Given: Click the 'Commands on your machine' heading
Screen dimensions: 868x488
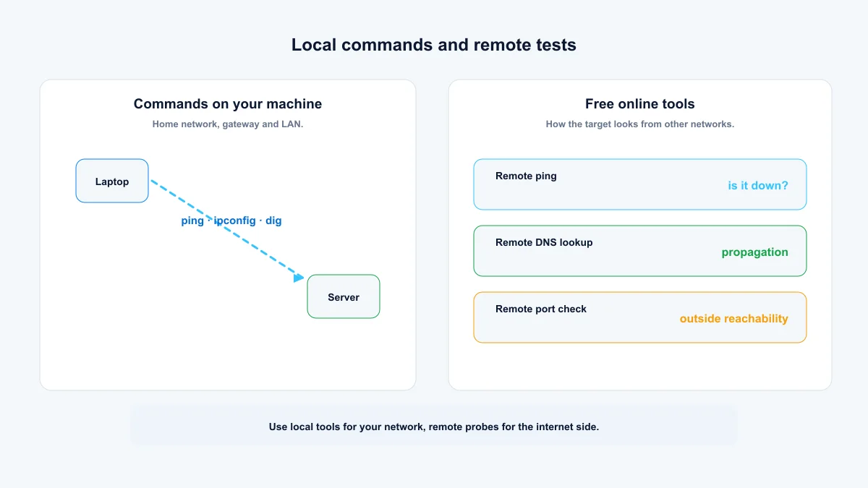Looking at the screenshot, I should [x=228, y=104].
